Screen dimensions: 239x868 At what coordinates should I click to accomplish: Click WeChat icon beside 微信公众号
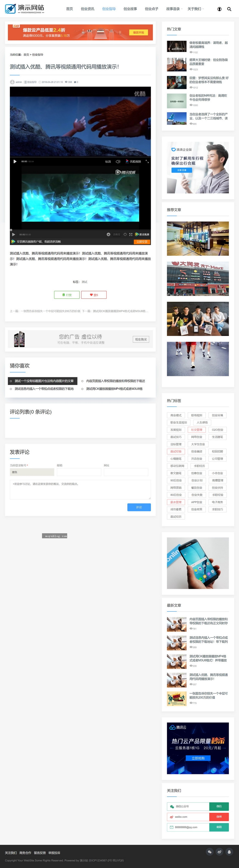tap(172, 806)
